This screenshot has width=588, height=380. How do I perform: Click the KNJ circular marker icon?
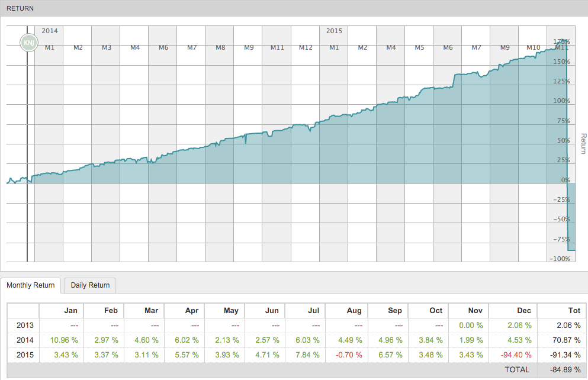coord(28,43)
